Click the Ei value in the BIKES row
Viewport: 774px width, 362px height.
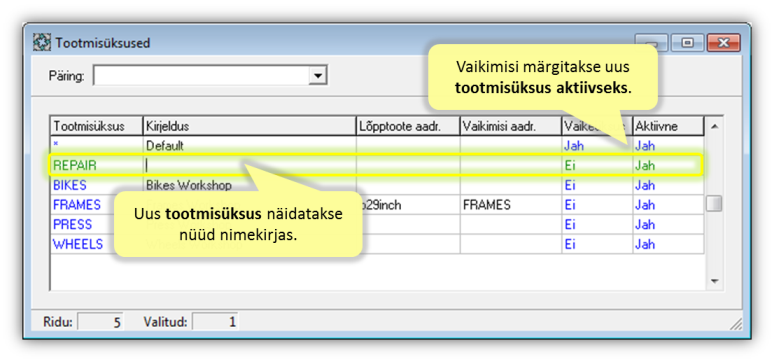[x=597, y=185]
